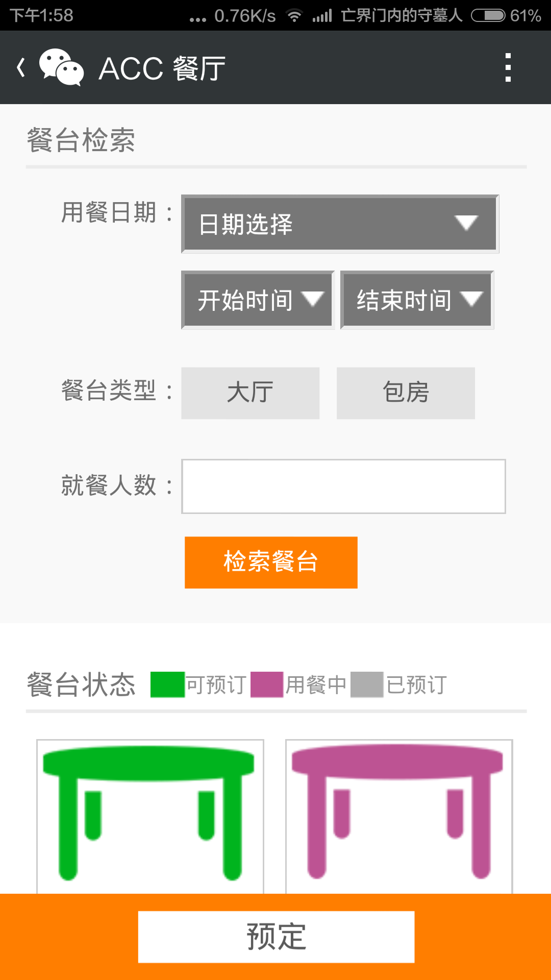The image size is (551, 980).
Task: Open the three-dot overflow menu
Action: (508, 67)
